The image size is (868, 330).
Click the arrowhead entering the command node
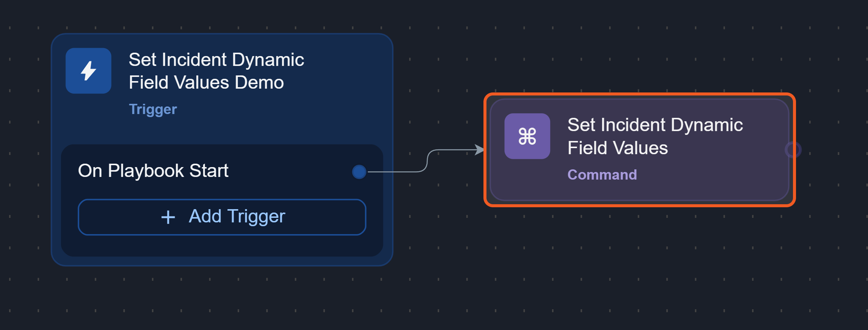(480, 150)
